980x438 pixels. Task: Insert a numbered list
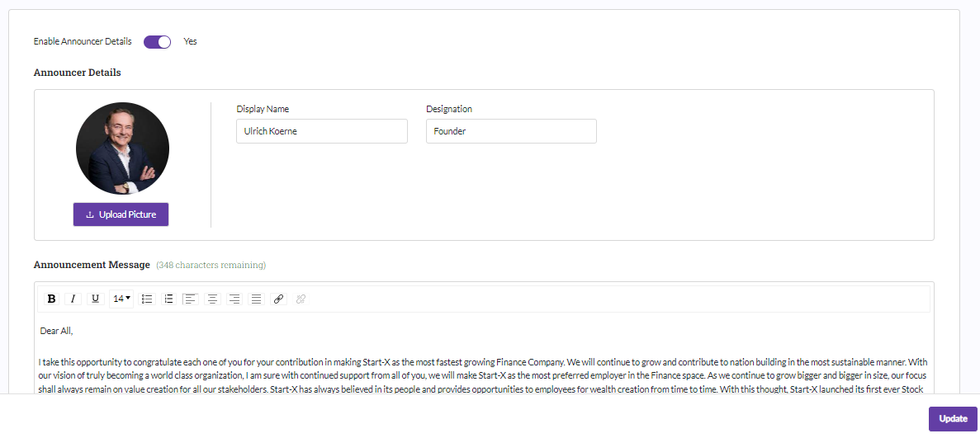pos(168,299)
